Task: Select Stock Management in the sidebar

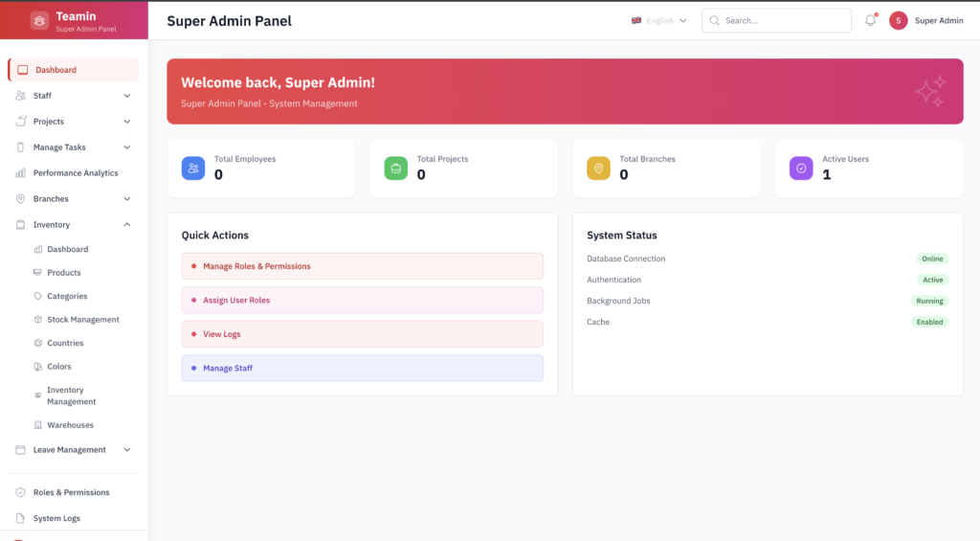Action: click(x=83, y=320)
